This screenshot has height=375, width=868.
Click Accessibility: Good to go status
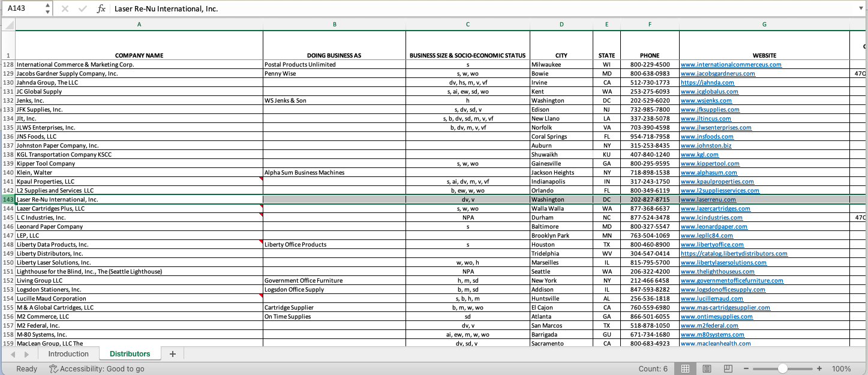click(x=97, y=369)
